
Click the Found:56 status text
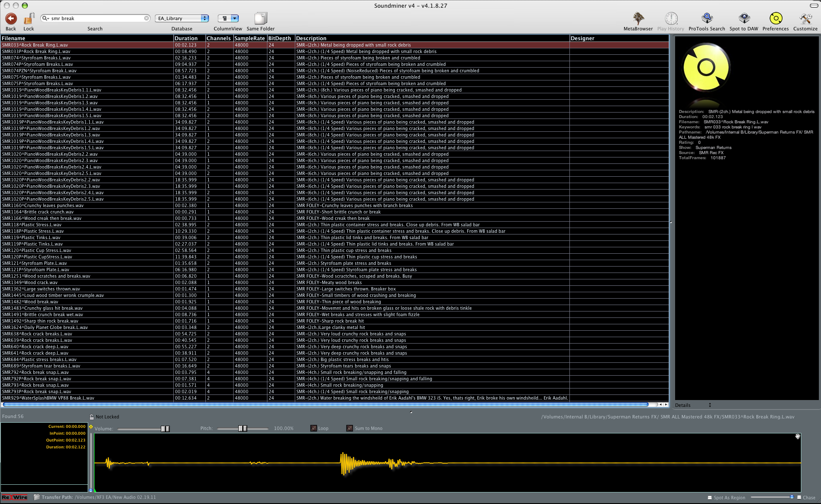pos(13,416)
